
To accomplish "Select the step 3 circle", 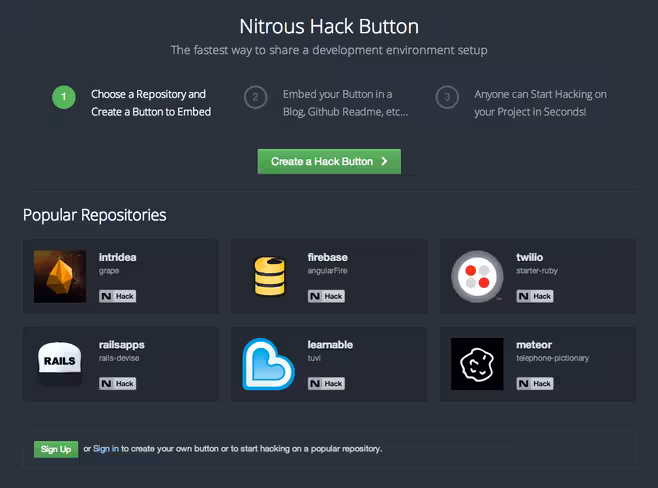I will coord(447,97).
